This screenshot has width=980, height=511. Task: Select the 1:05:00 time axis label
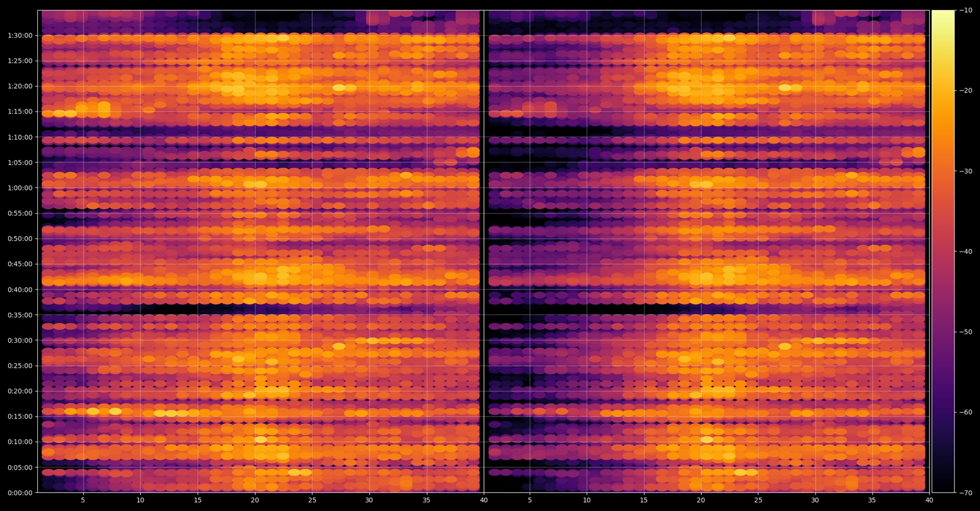(20, 163)
